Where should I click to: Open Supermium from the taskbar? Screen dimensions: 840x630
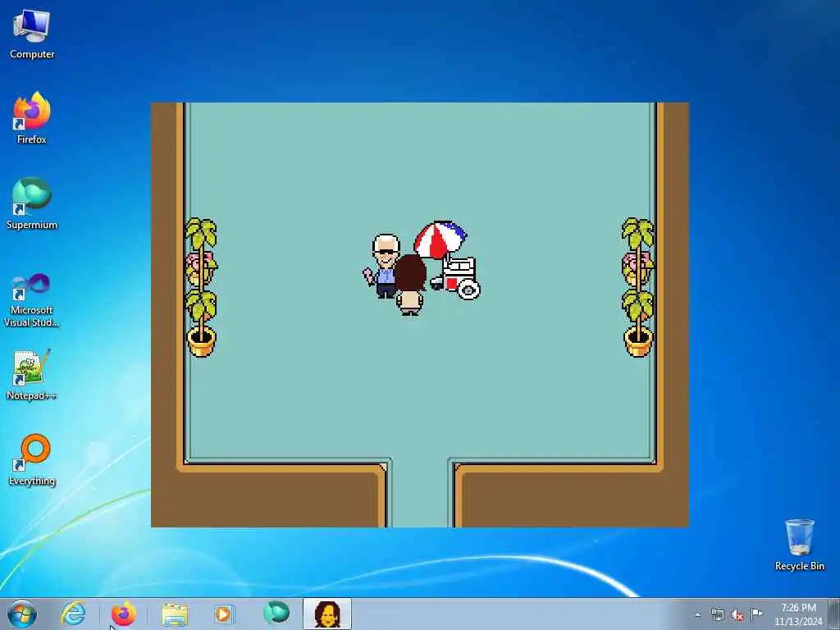(x=276, y=613)
